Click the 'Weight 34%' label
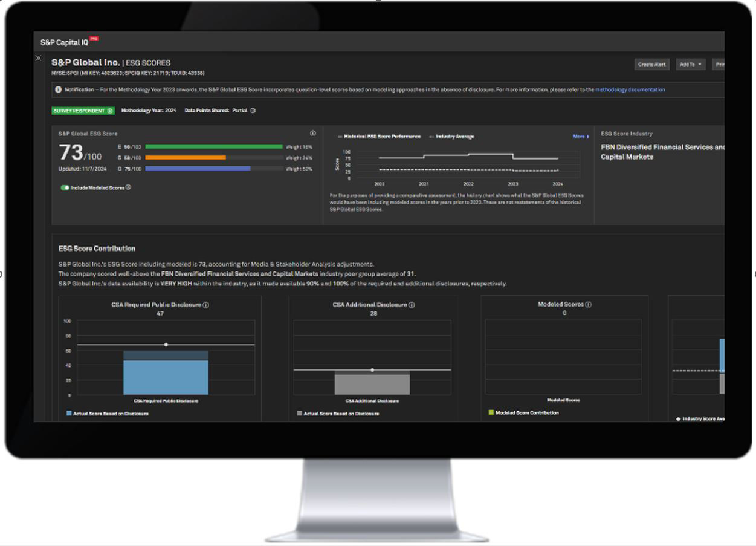Image resolution: width=756 pixels, height=546 pixels. [299, 158]
